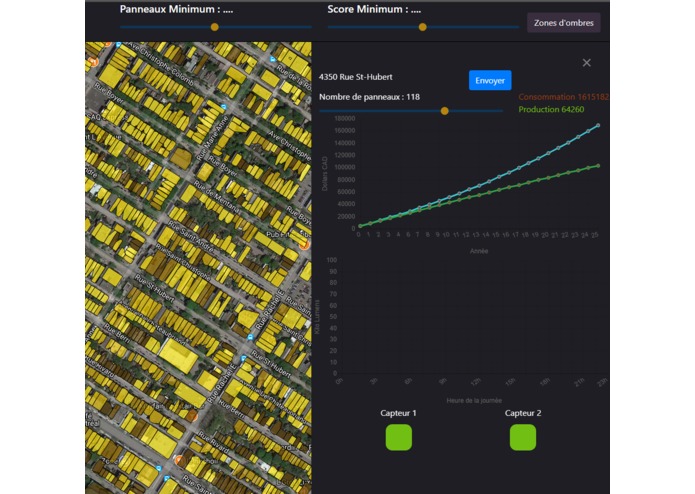Click the Ave Christophe-Colomb label on map
Image resolution: width=695 pixels, height=494 pixels.
click(x=162, y=65)
